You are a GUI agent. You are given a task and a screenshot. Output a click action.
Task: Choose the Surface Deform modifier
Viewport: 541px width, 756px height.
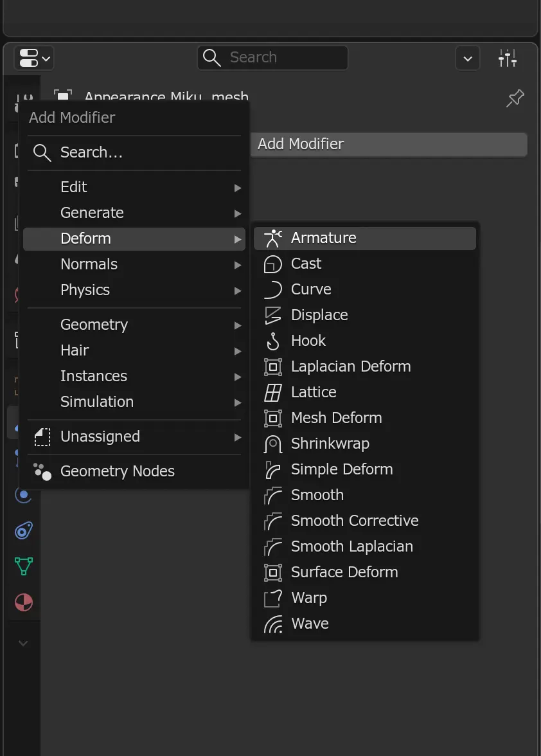(x=365, y=572)
